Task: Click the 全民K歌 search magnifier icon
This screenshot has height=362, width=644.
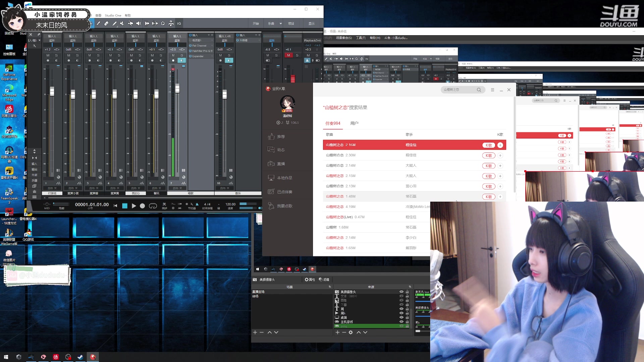Action: 479,90
